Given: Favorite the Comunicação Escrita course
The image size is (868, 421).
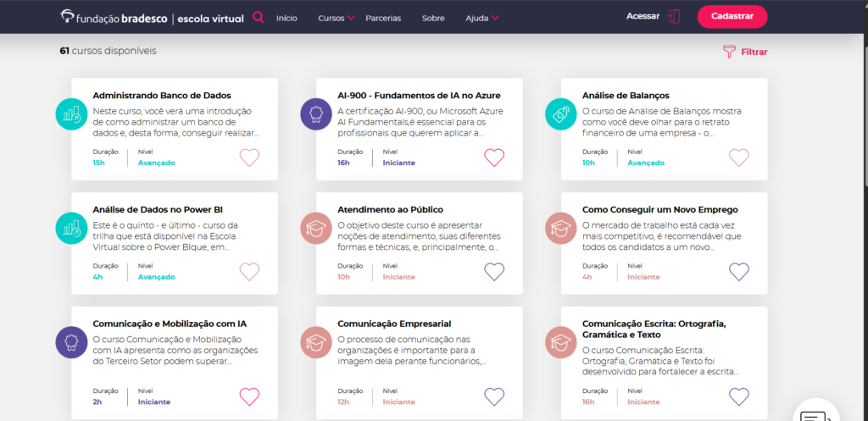Looking at the screenshot, I should 739,396.
